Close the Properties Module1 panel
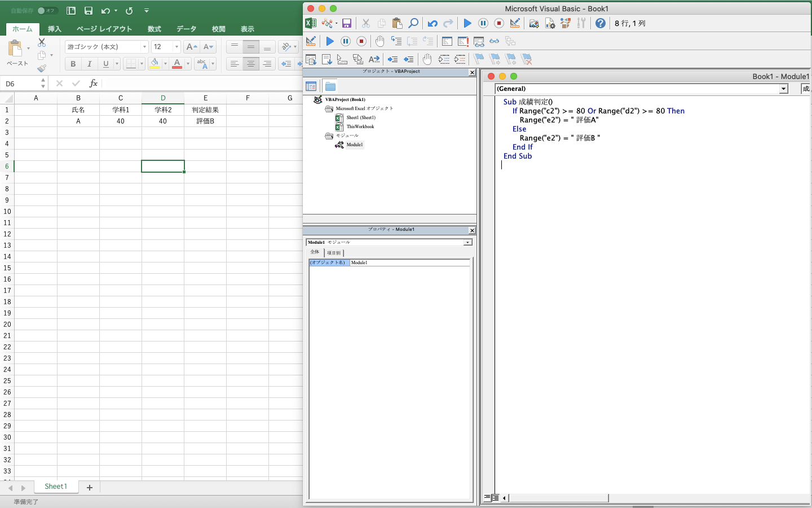Image resolution: width=812 pixels, height=508 pixels. pos(472,230)
